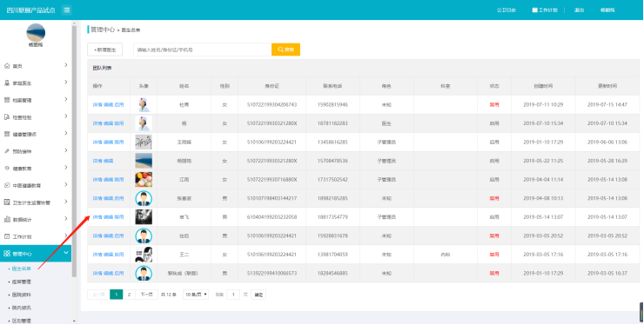This screenshot has height=325, width=644.
Task: Open the 10条/页 page size dropdown
Action: 196,295
